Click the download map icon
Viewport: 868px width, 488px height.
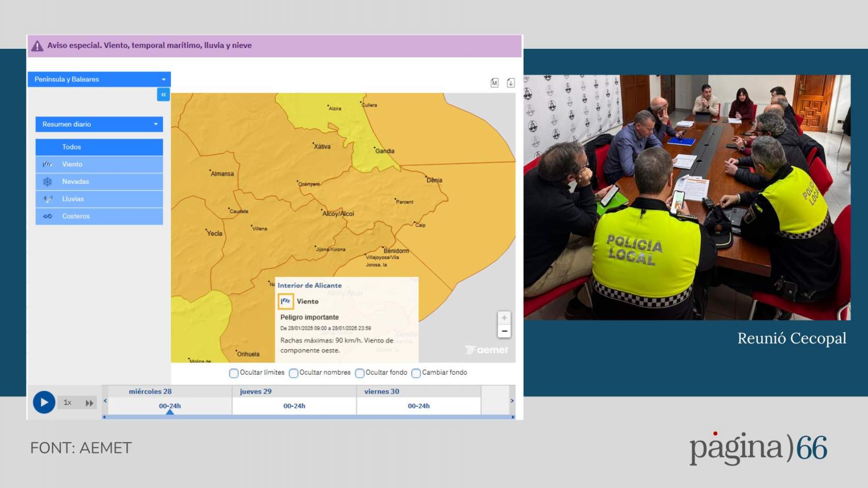[511, 83]
